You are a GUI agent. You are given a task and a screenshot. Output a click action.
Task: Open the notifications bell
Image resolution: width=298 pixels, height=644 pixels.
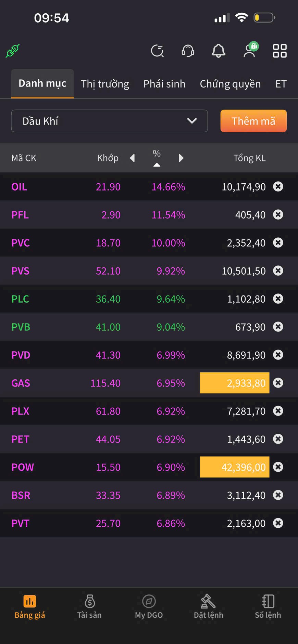click(x=218, y=51)
